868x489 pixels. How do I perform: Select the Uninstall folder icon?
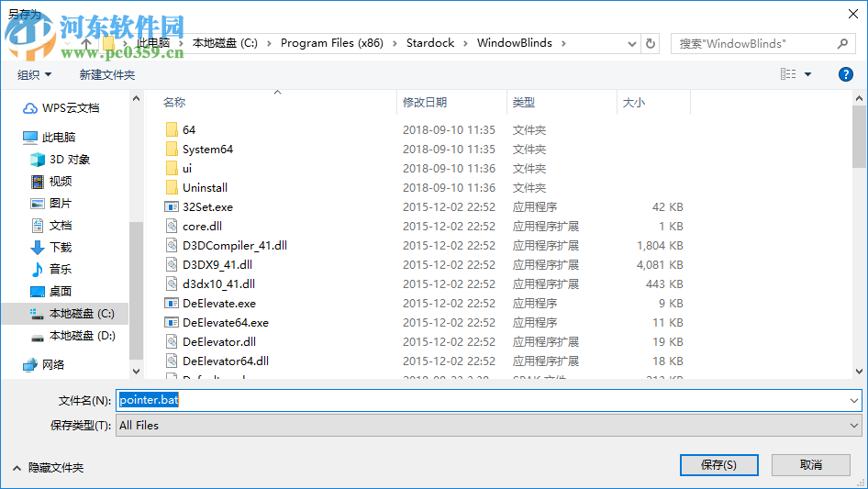click(x=172, y=188)
